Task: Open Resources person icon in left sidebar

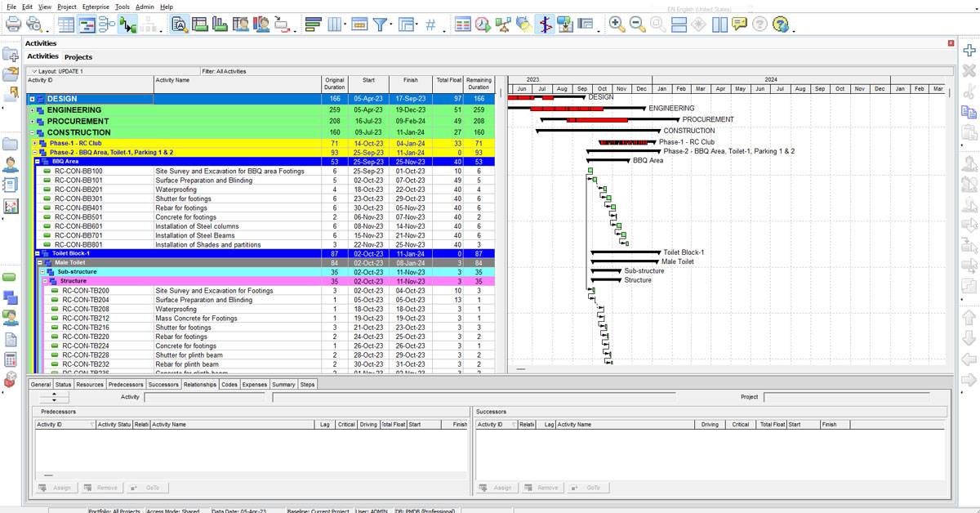Action: pyautogui.click(x=11, y=165)
